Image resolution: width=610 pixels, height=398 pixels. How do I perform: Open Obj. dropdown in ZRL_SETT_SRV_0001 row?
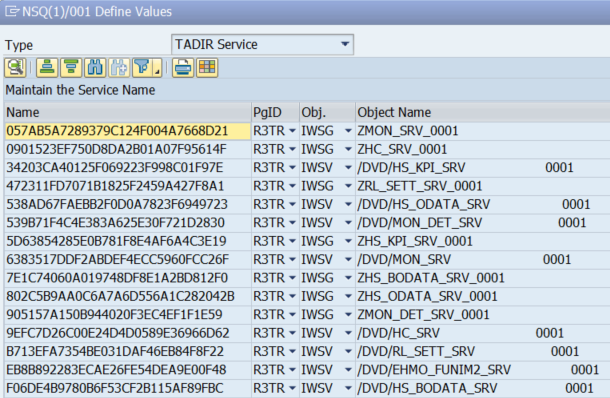point(348,186)
